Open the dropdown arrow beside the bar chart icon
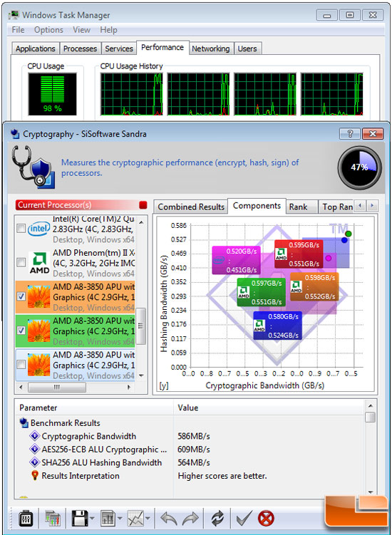The width and height of the screenshot is (392, 535). click(x=120, y=519)
